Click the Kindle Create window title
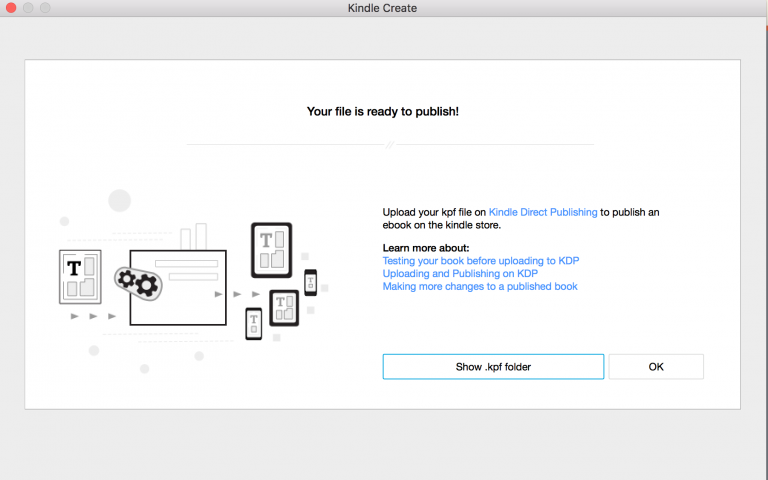768x480 pixels. (383, 8)
